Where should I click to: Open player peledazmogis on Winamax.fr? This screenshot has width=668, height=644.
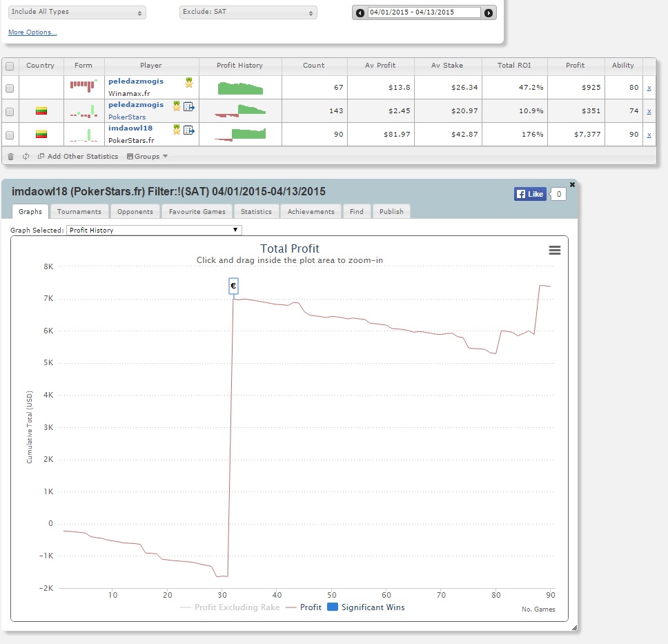click(x=136, y=81)
